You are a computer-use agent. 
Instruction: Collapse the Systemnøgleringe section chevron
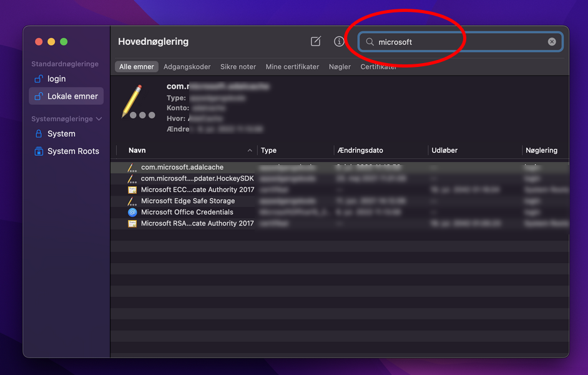[99, 119]
